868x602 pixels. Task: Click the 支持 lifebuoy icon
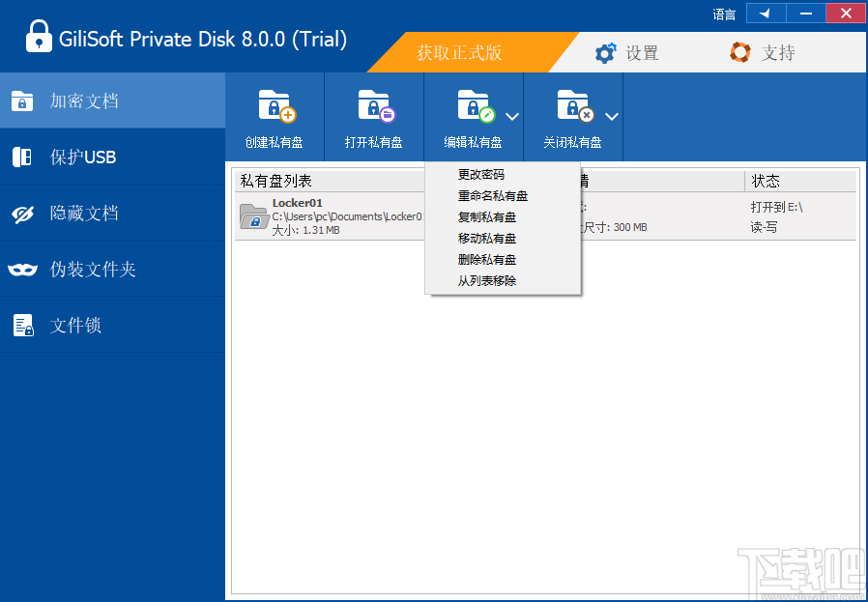(x=740, y=52)
